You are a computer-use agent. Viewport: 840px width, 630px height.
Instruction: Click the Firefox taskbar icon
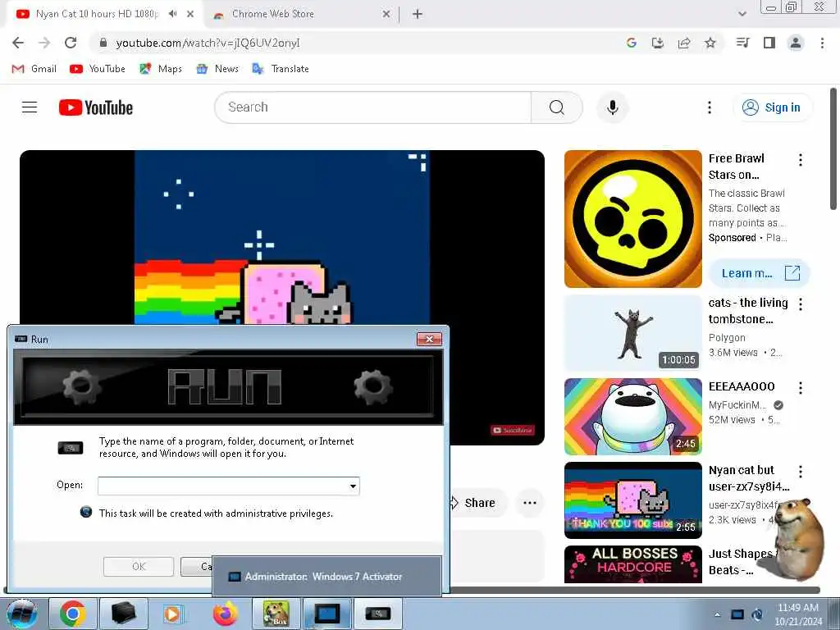(x=225, y=614)
